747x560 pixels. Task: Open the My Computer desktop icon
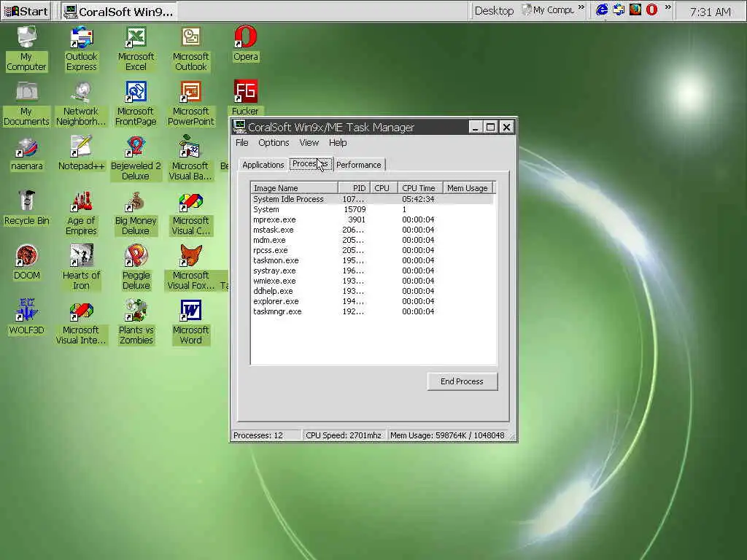(x=27, y=49)
